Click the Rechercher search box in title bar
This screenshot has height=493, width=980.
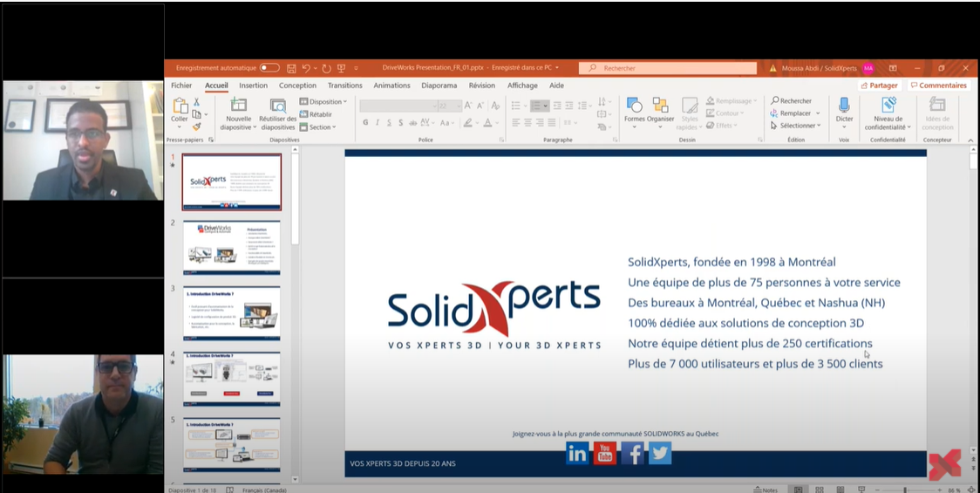point(668,68)
